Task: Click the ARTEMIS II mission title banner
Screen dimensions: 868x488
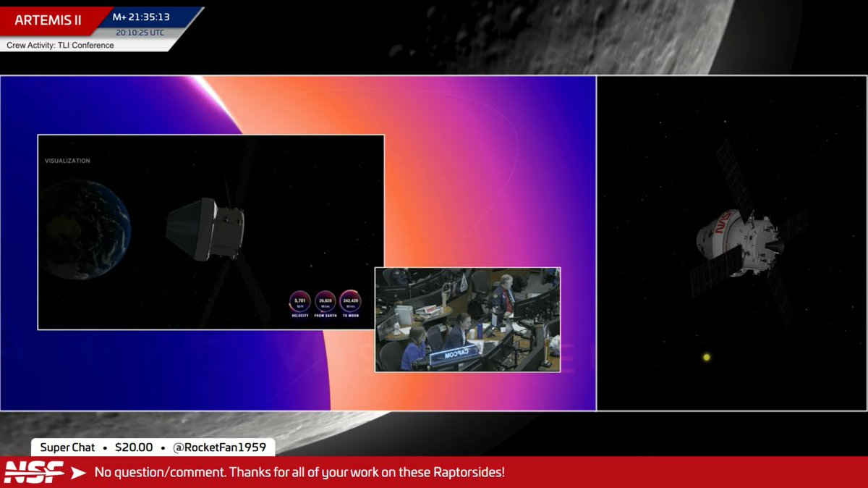Action: pyautogui.click(x=48, y=20)
